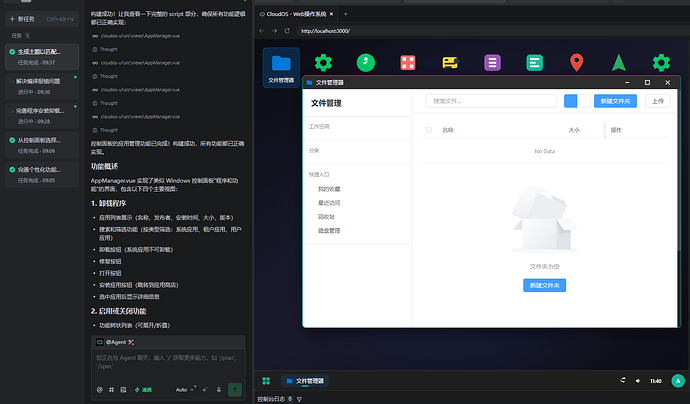Image resolution: width=690 pixels, height=404 pixels.
Task: Click the image attach icon in chat toolbar
Action: pos(123,389)
